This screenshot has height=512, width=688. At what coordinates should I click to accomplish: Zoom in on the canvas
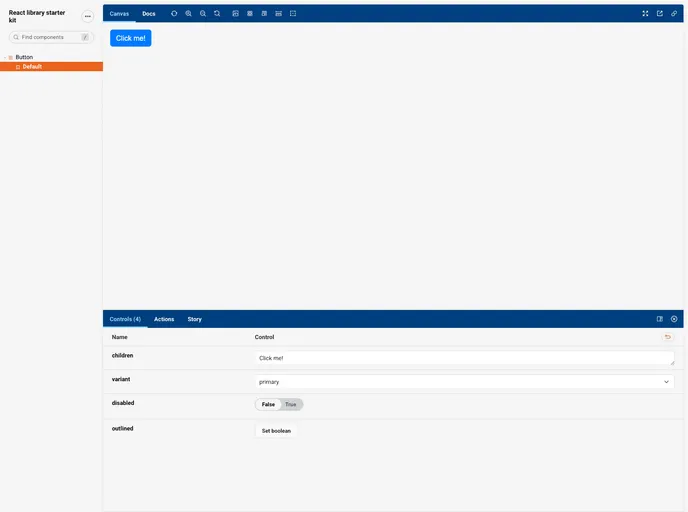189,14
